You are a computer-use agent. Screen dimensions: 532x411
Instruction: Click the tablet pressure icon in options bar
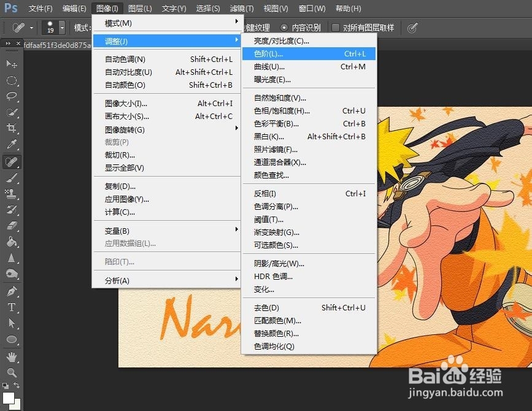pos(412,28)
